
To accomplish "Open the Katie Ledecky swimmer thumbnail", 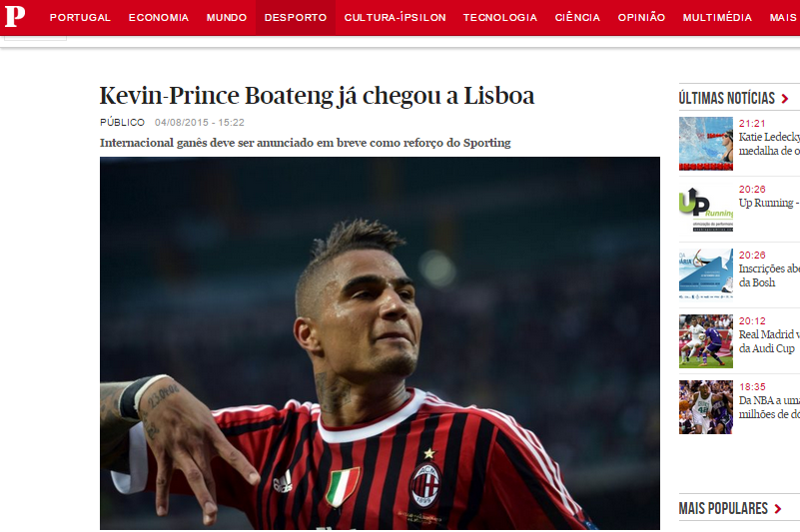I will tap(705, 144).
